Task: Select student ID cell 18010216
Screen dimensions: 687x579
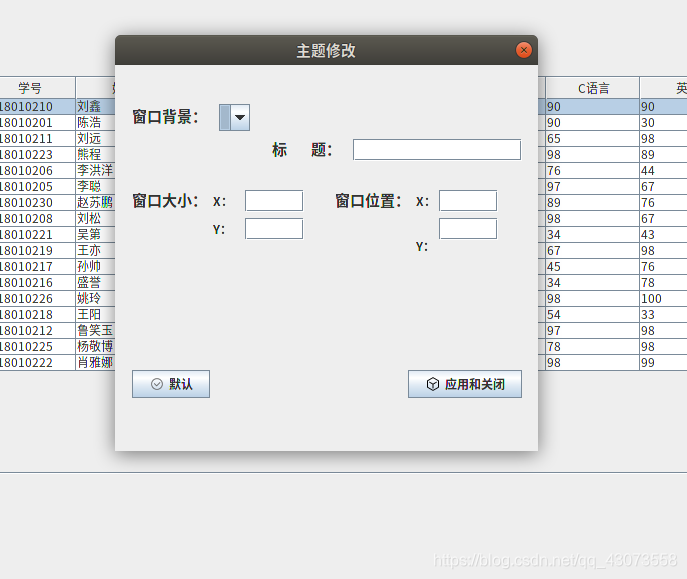Action: coord(38,282)
